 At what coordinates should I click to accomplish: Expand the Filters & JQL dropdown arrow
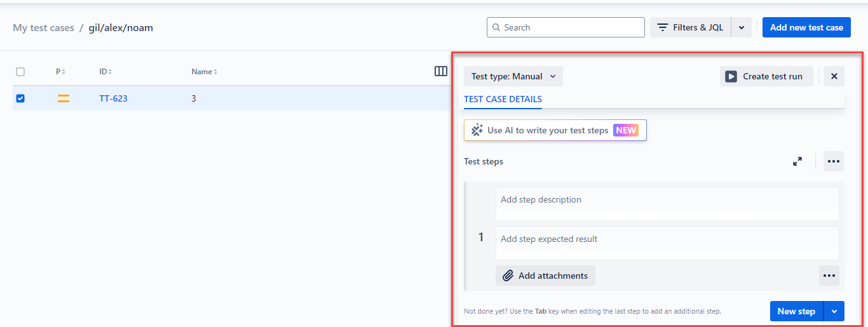[742, 27]
